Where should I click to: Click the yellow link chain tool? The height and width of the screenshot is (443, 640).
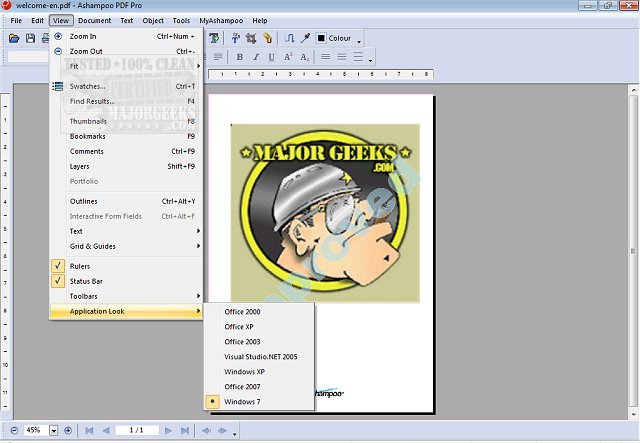point(267,38)
